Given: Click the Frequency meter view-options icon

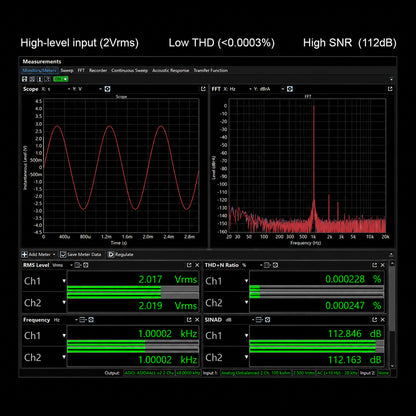Looking at the screenshot, I should [83, 320].
